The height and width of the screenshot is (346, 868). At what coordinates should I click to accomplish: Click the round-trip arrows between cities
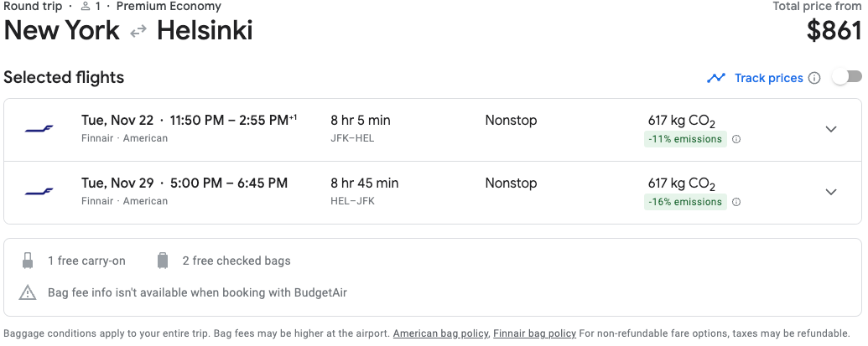[138, 31]
